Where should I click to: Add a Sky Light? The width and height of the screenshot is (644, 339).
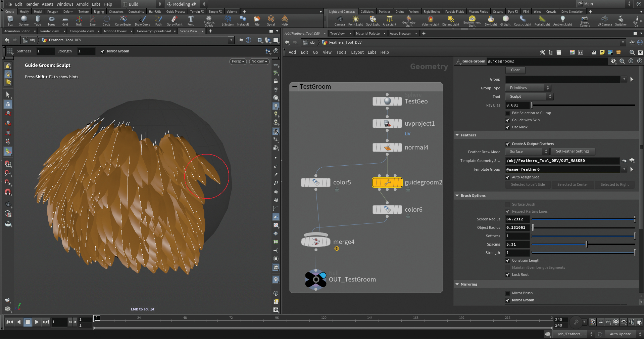[491, 20]
